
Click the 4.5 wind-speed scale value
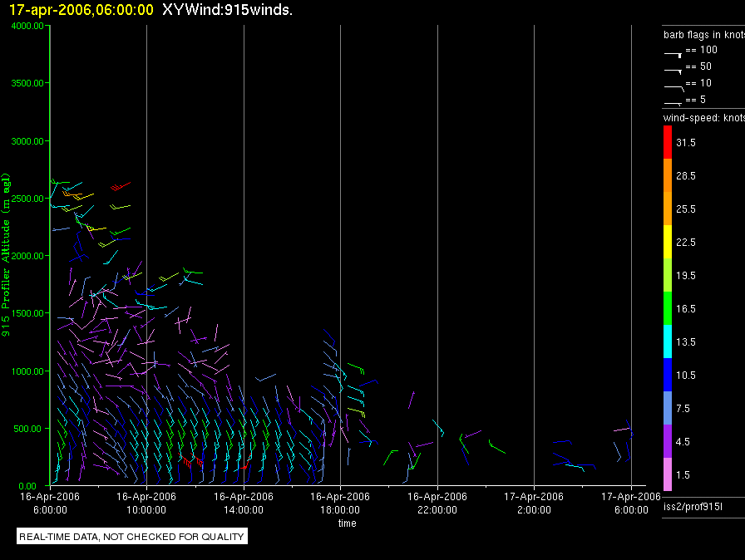click(683, 442)
